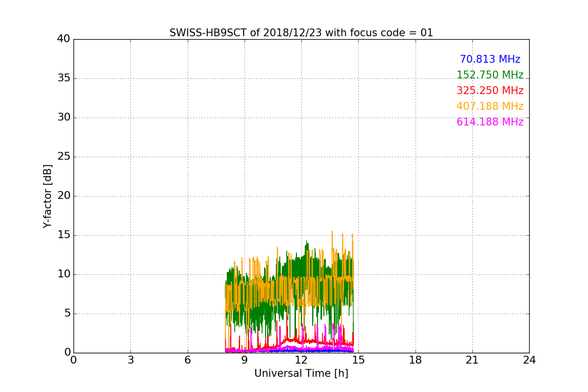Click the x-axis tick label 9
Image resolution: width=588 pixels, height=392 pixels.
[x=245, y=360]
